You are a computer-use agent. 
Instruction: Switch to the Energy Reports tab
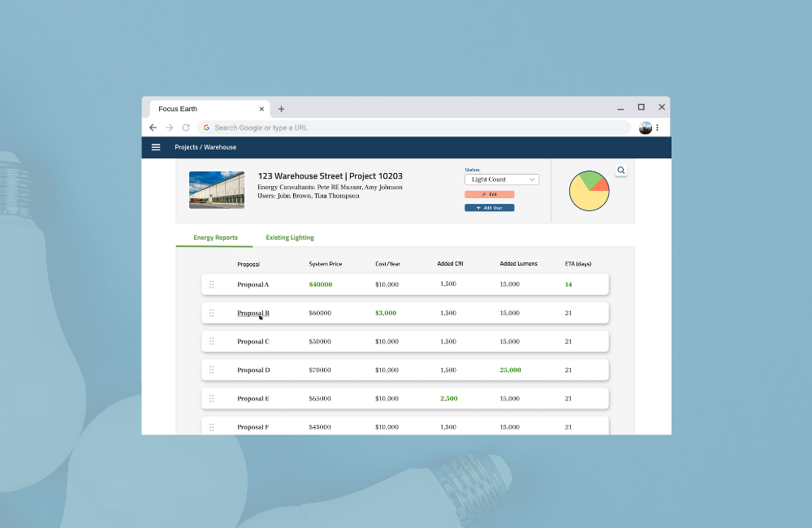click(215, 237)
